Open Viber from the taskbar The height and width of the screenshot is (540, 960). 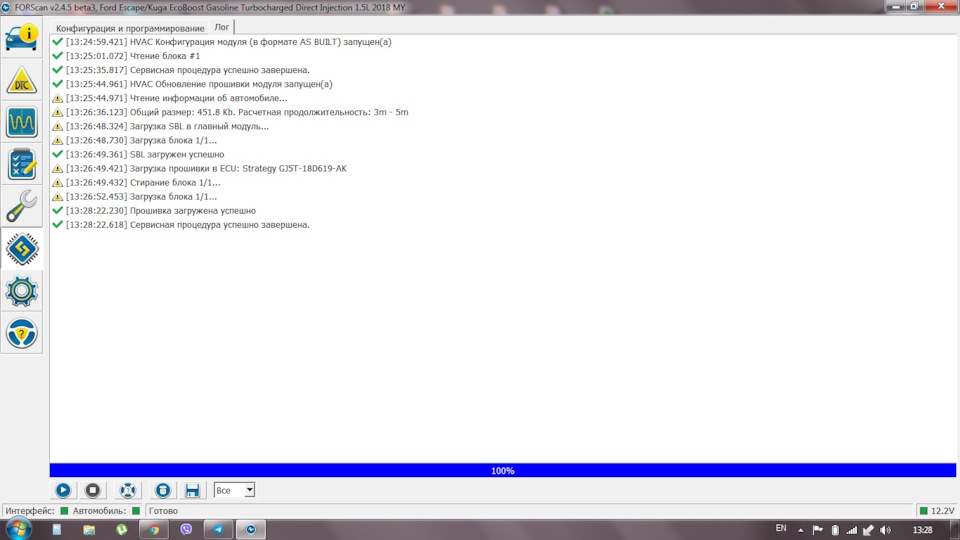tap(186, 530)
